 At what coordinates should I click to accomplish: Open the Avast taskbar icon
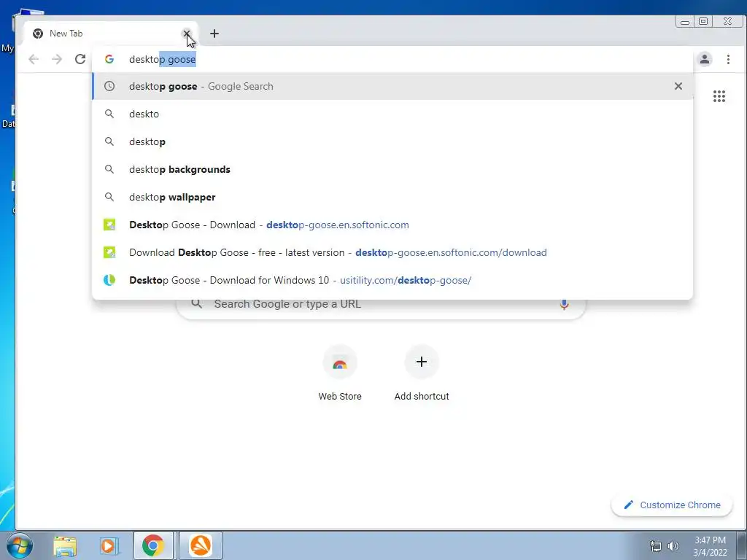[x=201, y=545]
